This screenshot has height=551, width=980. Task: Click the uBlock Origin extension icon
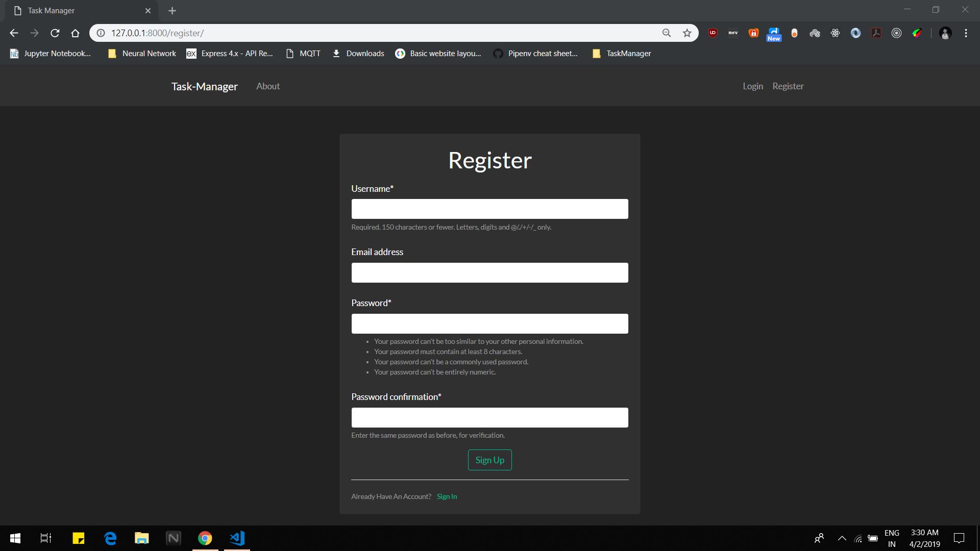click(713, 33)
